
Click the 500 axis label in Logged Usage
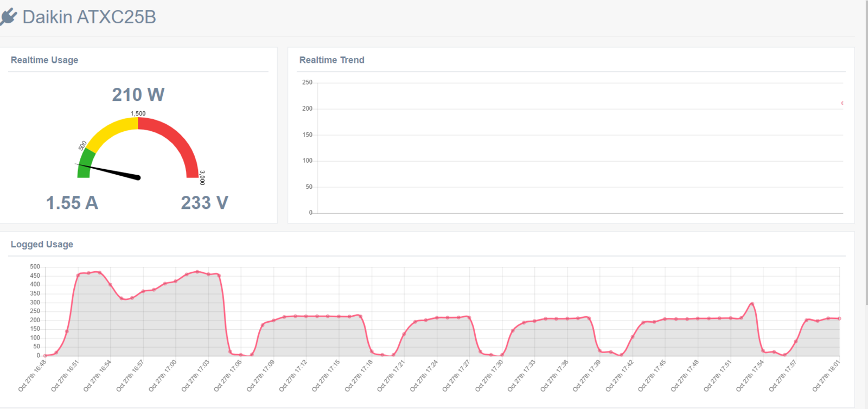[x=35, y=266]
